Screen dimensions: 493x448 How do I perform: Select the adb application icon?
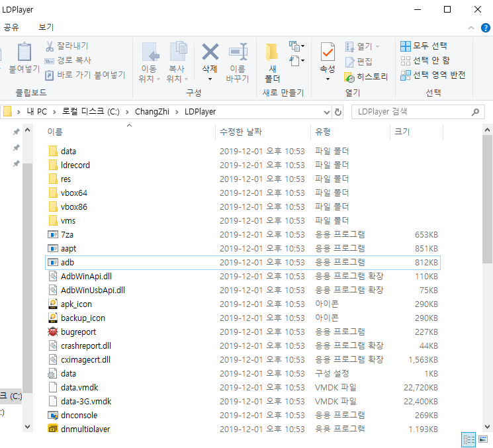click(53, 262)
